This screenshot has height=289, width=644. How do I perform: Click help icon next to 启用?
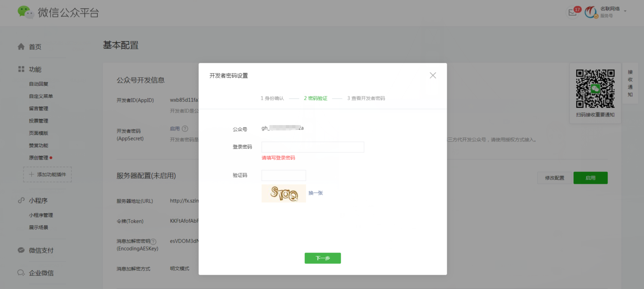click(x=185, y=129)
